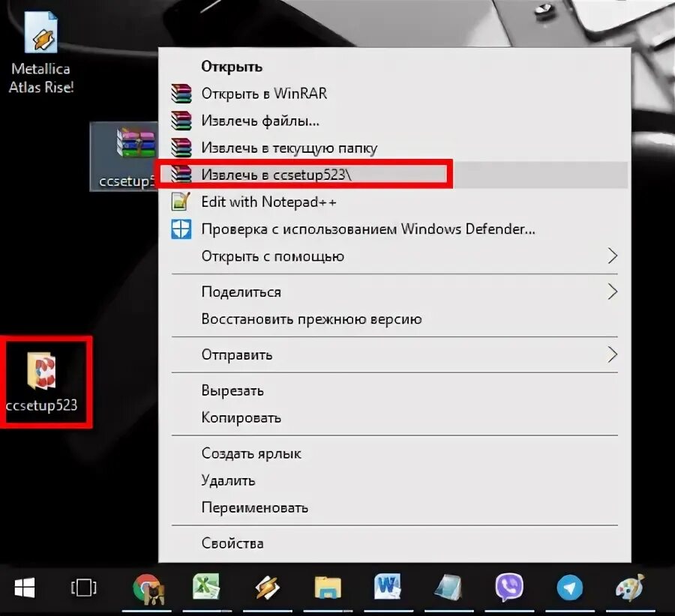Open Paint from the taskbar
The image size is (675, 616).
tap(630, 588)
